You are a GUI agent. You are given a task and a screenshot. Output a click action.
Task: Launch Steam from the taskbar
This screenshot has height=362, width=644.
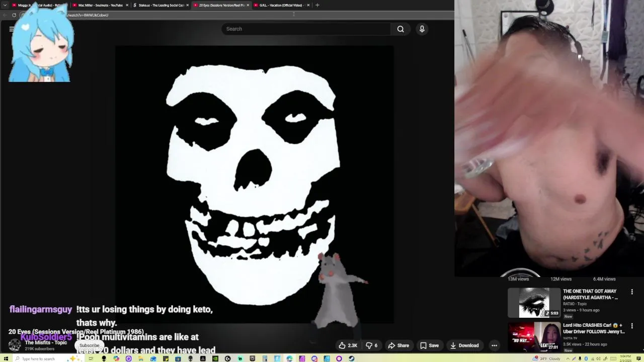click(x=352, y=358)
